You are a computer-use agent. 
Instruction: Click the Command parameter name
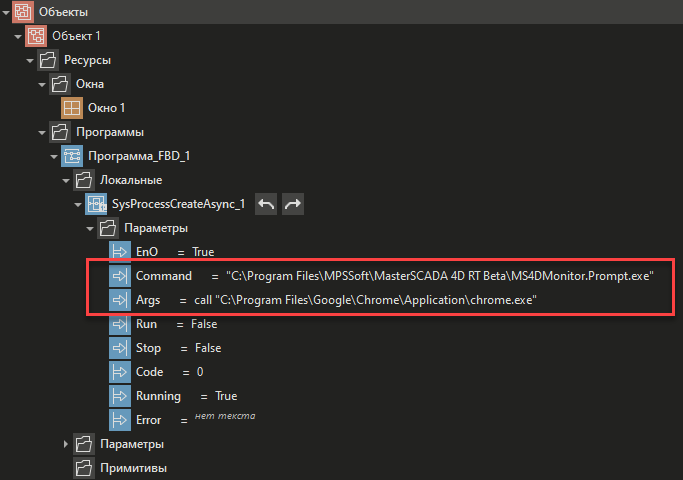(x=164, y=276)
